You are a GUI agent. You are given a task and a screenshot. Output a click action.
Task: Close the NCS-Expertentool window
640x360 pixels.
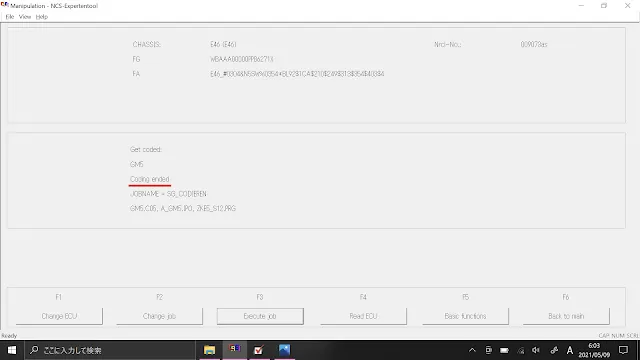(x=627, y=6)
